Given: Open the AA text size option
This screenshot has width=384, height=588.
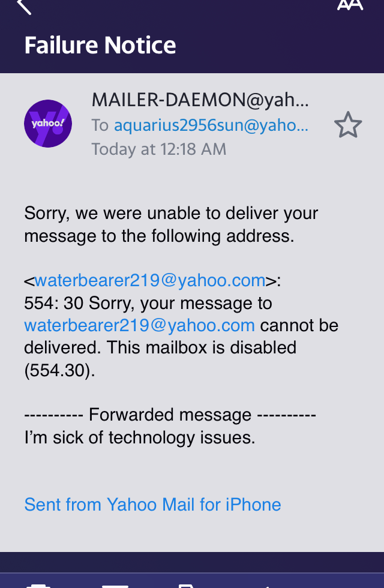Looking at the screenshot, I should (350, 5).
